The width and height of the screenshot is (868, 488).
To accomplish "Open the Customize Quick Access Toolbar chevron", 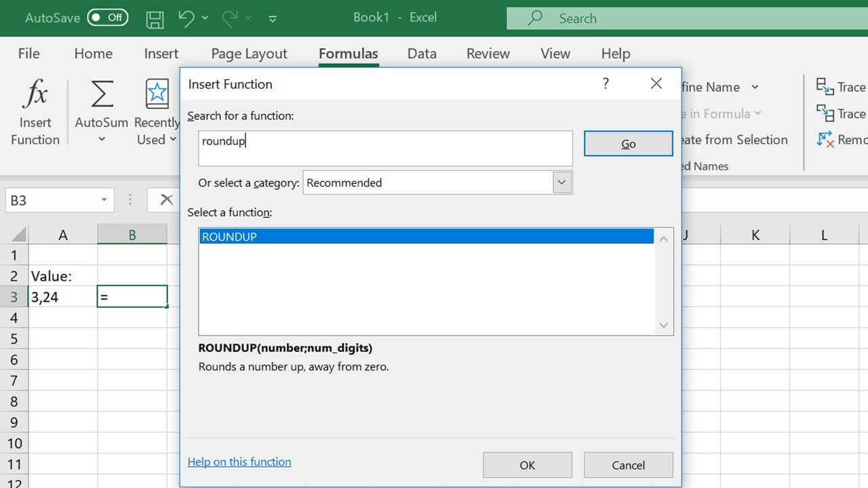I will 272,20.
